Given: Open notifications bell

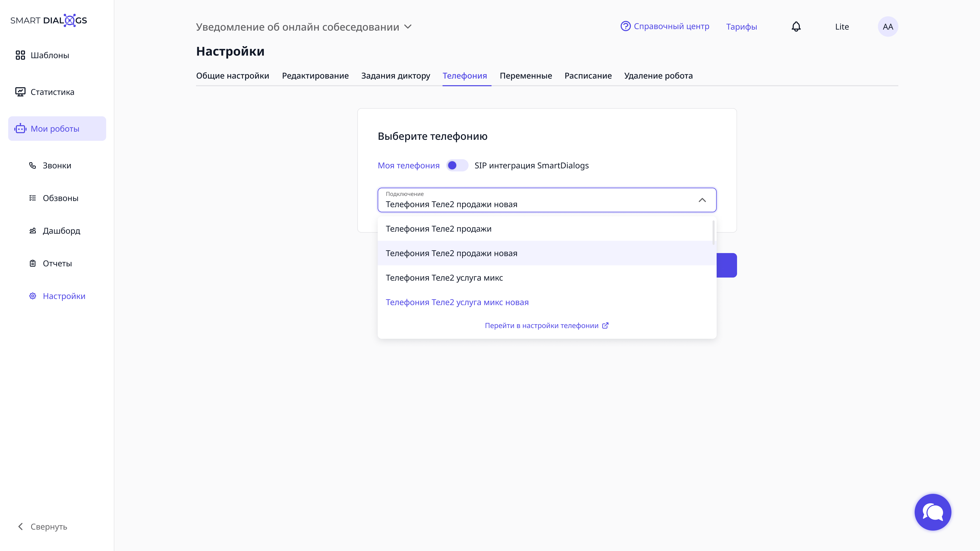Looking at the screenshot, I should click(796, 27).
